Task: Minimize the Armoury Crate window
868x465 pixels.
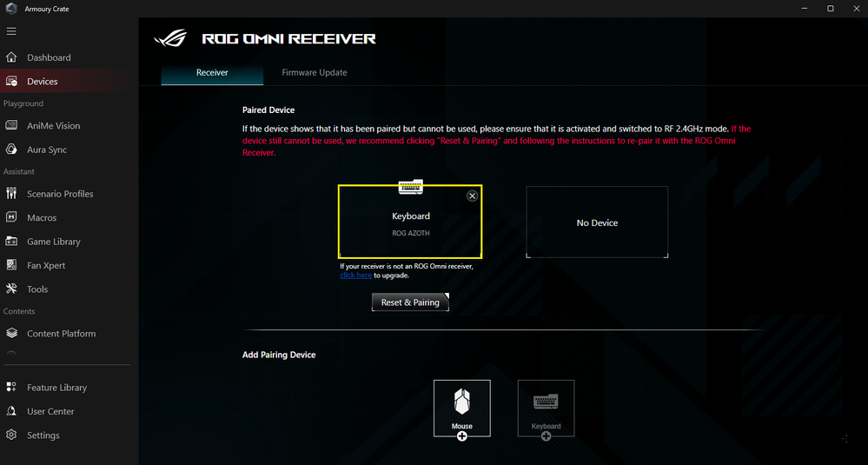Action: click(x=805, y=9)
